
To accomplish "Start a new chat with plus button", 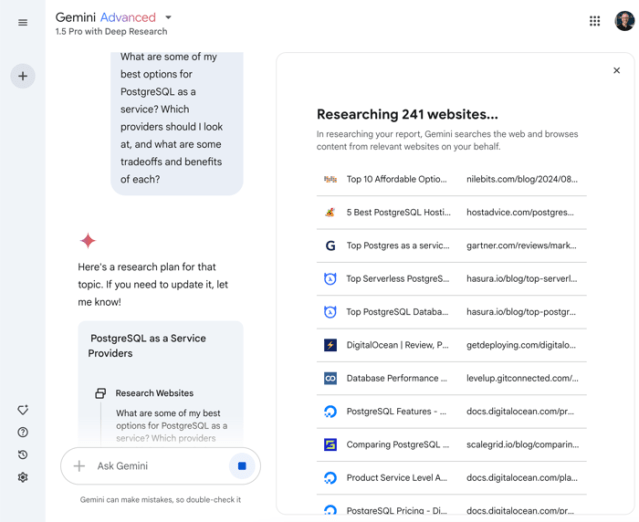I will point(23,76).
